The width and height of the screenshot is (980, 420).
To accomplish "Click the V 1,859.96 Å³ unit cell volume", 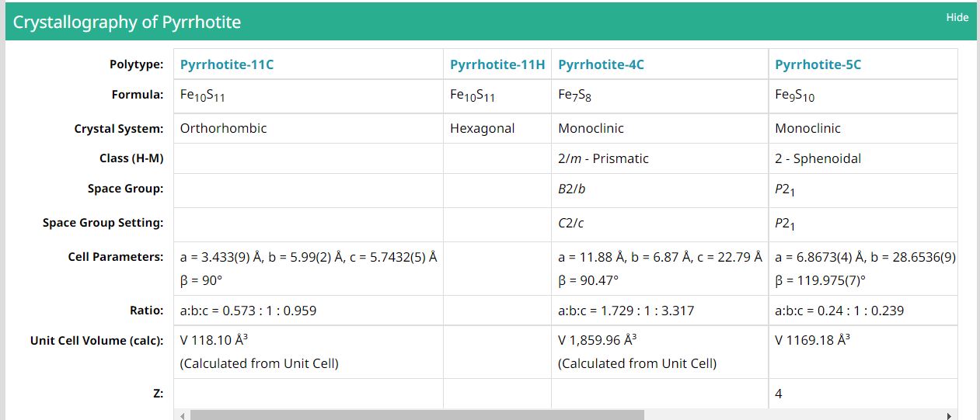I will [597, 340].
